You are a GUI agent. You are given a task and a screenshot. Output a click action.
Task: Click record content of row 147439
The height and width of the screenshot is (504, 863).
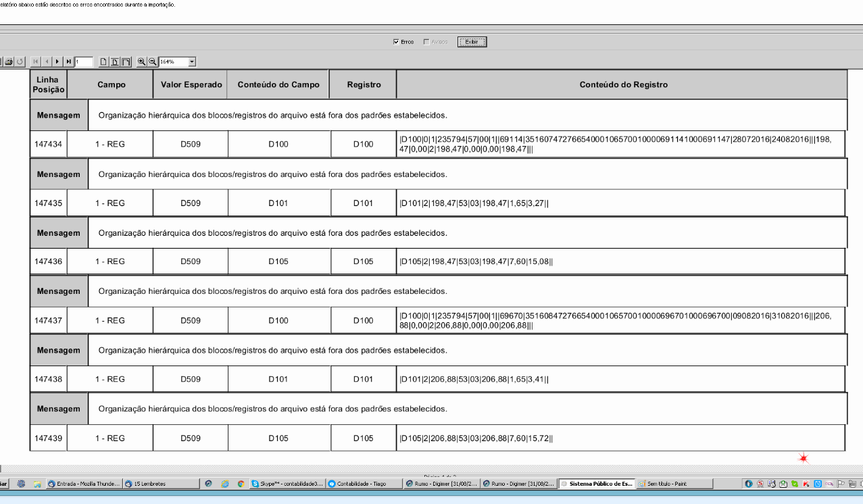coord(620,438)
